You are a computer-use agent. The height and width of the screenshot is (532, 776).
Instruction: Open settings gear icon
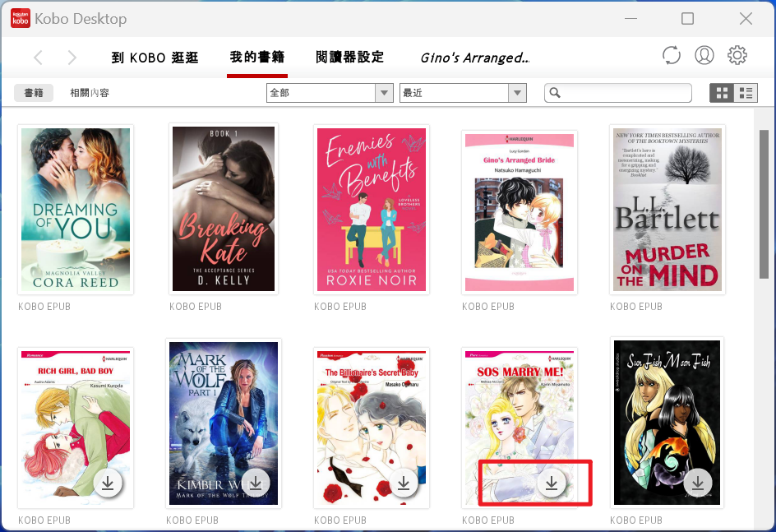(x=737, y=55)
